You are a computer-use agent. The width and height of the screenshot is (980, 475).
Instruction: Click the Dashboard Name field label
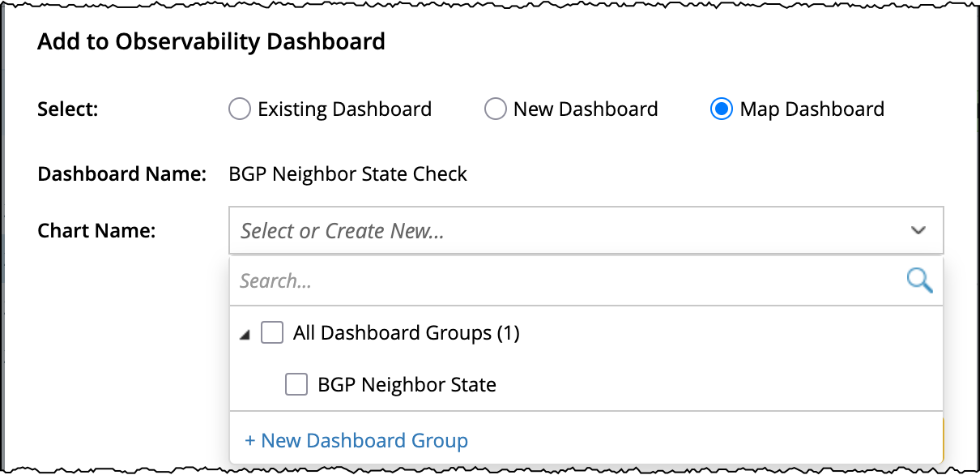coord(121,174)
